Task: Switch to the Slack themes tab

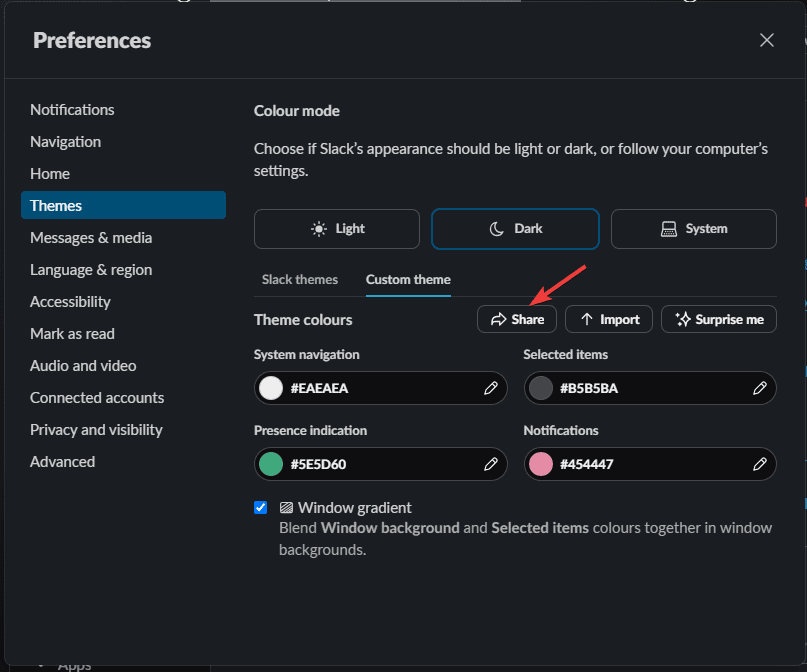Action: click(x=300, y=280)
